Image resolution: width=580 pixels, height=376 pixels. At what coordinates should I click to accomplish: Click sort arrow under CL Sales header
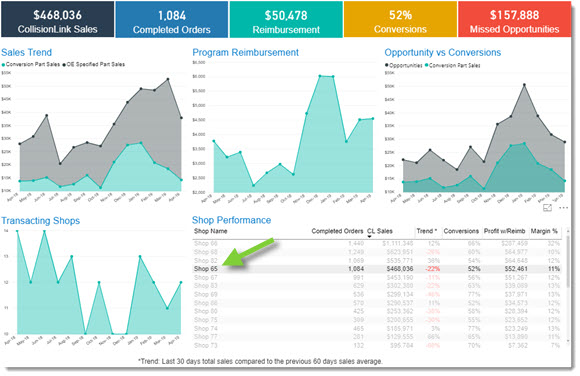[x=369, y=237]
